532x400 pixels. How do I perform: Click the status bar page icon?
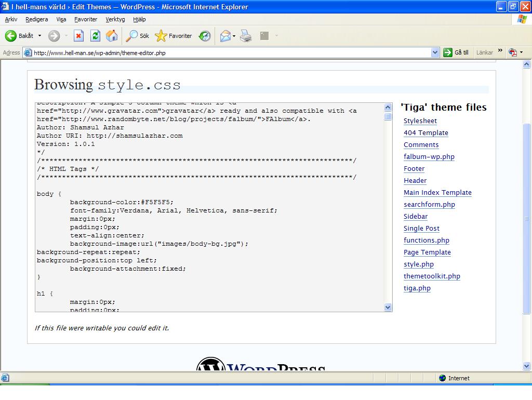tap(5, 378)
